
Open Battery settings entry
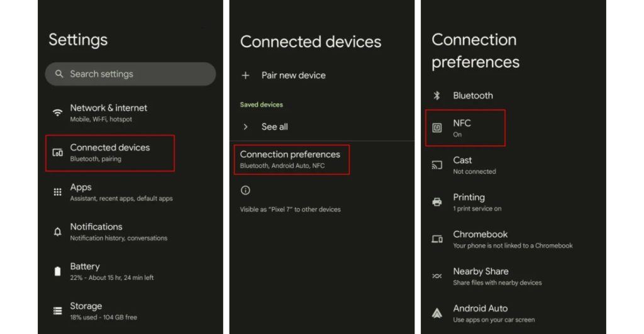(130, 272)
